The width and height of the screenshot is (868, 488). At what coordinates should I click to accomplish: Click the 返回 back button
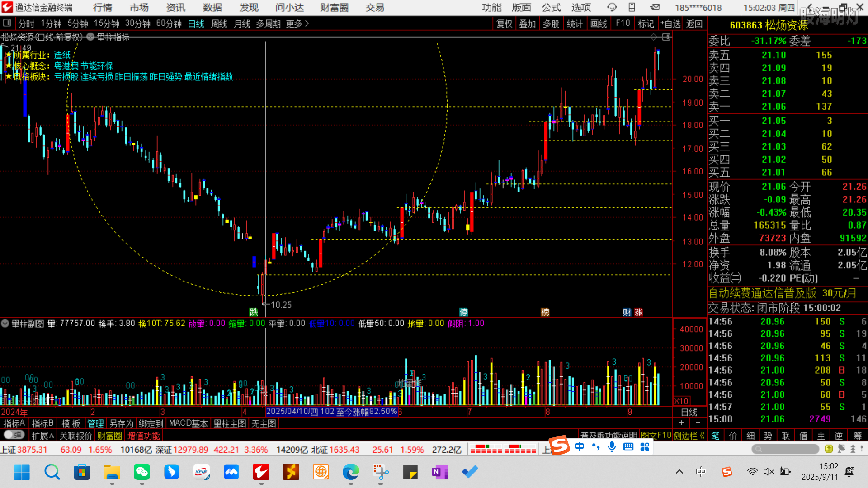point(694,23)
